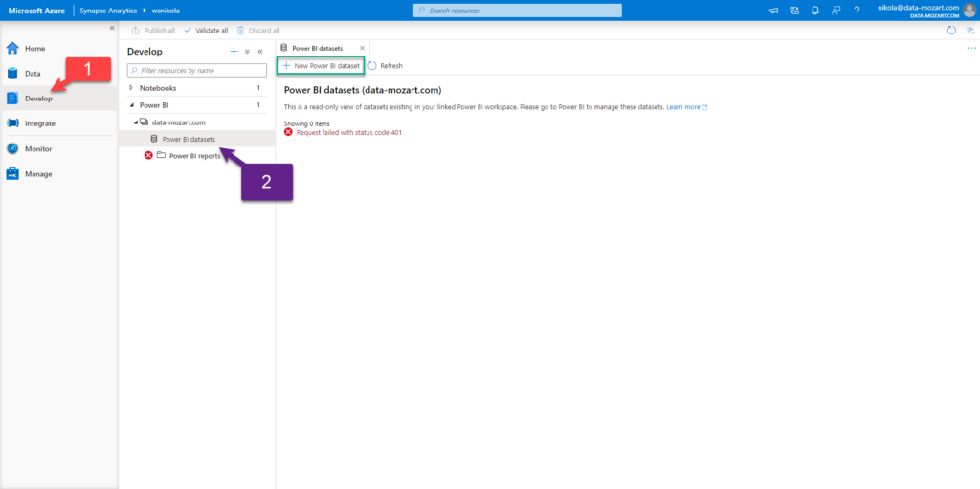Click Discard all
This screenshot has height=489, width=980.
click(x=258, y=30)
